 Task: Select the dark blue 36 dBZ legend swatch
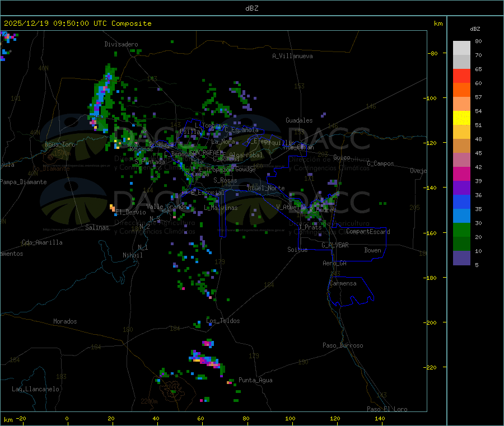click(461, 202)
